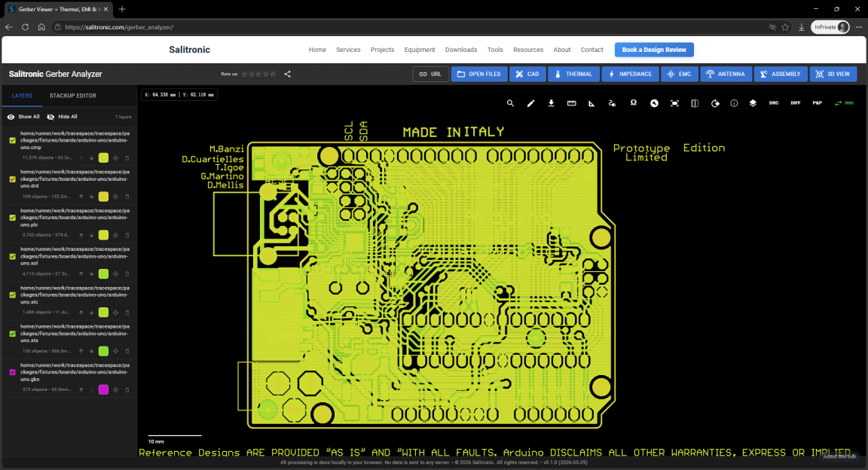868x470 pixels.
Task: Toggle the arduino-uno.sts layer checkbox
Action: [x=13, y=334]
